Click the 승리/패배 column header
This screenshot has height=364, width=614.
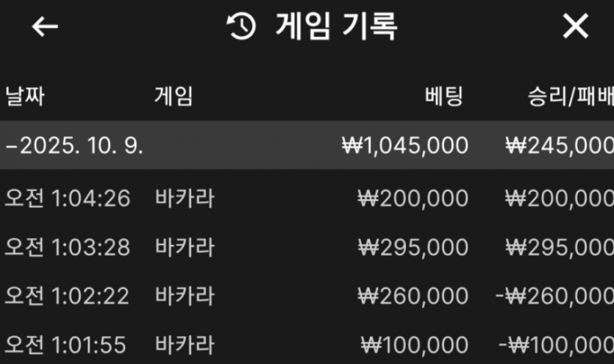tap(570, 96)
